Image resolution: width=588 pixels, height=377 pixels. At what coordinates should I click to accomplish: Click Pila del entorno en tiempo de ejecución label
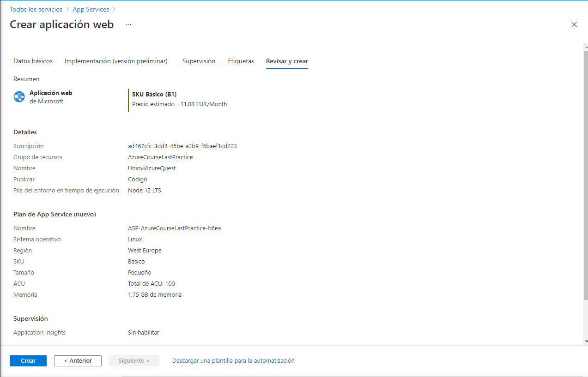[66, 190]
